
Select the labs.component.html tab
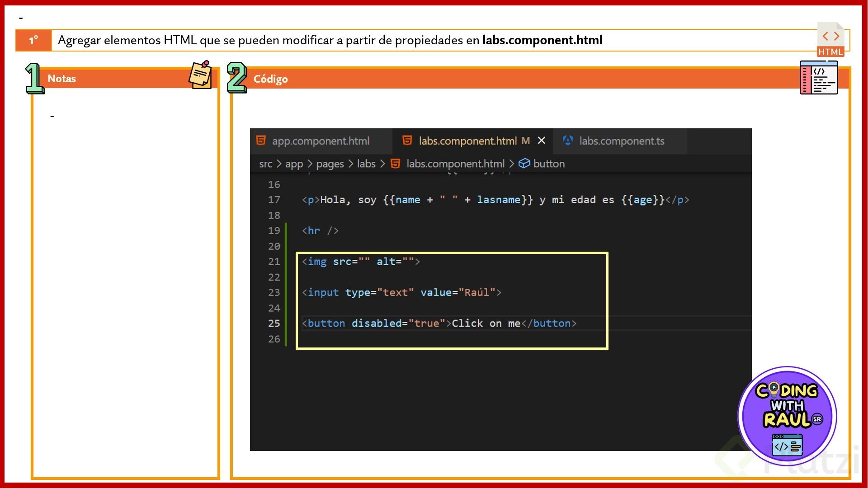467,141
